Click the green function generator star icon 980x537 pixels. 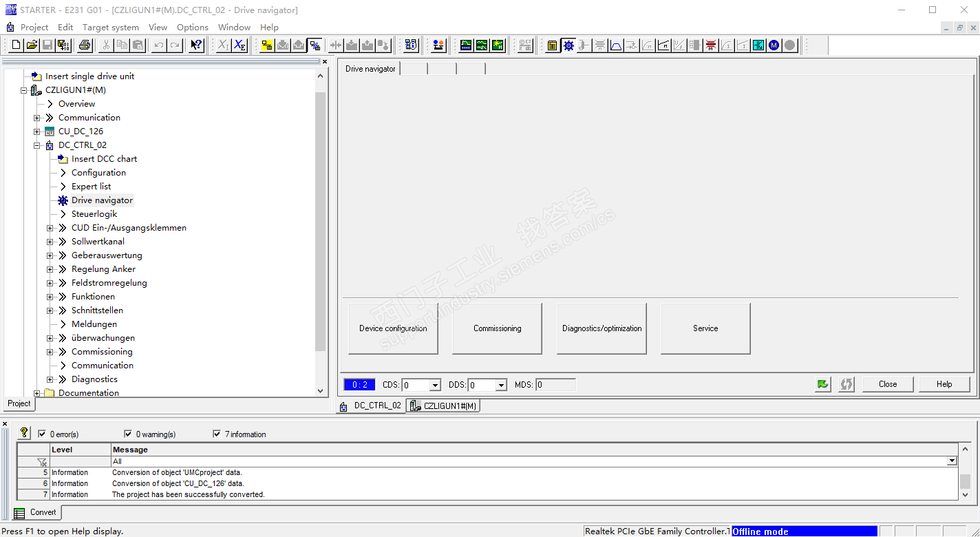click(498, 45)
